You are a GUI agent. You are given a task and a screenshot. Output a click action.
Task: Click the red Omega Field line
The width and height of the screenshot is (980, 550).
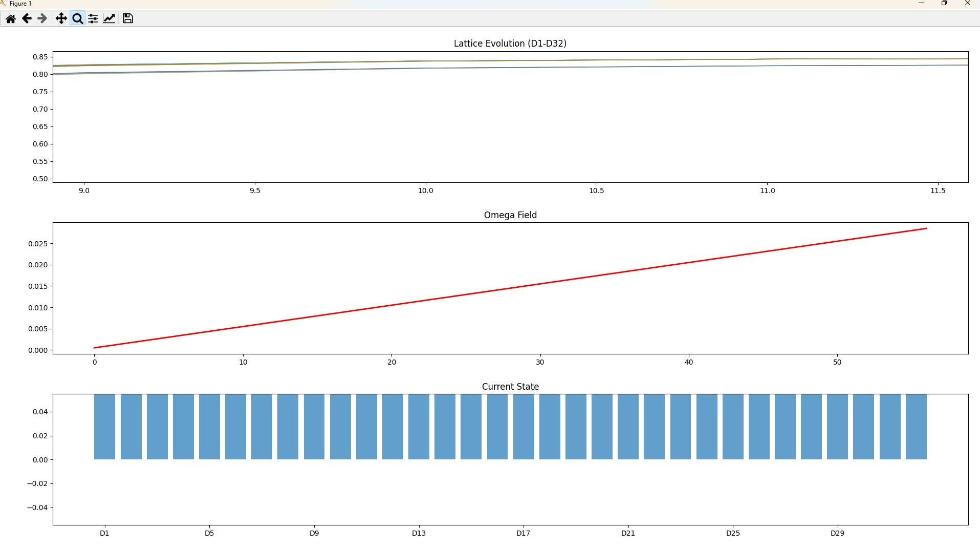pos(510,288)
